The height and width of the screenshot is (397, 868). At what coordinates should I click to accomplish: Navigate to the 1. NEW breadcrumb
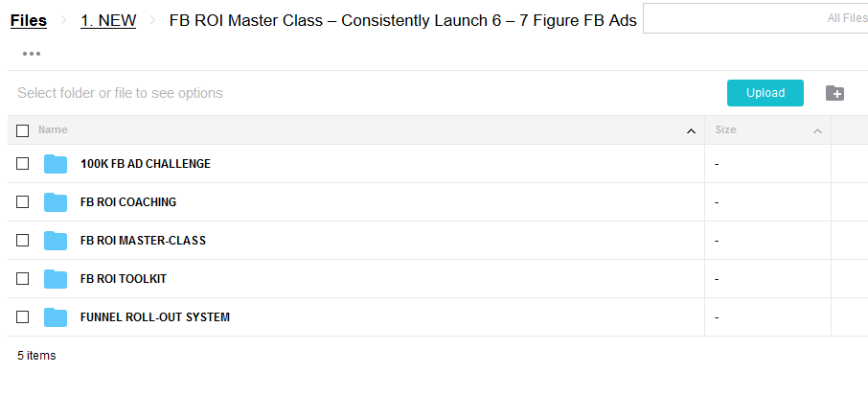108,20
